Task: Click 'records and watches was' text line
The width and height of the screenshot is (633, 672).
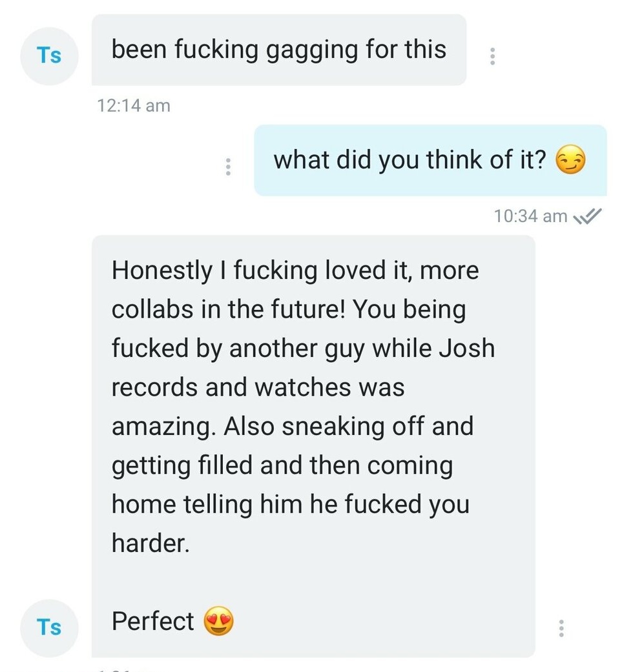Action: (x=258, y=387)
